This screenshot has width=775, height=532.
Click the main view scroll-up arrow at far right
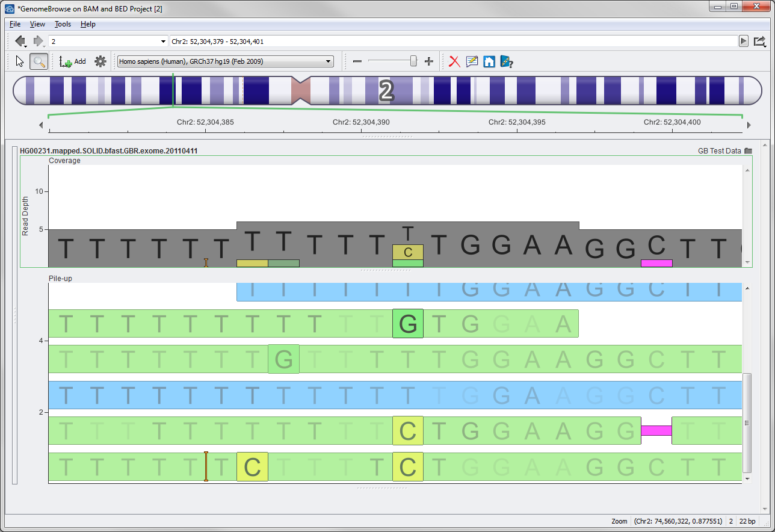(x=764, y=146)
